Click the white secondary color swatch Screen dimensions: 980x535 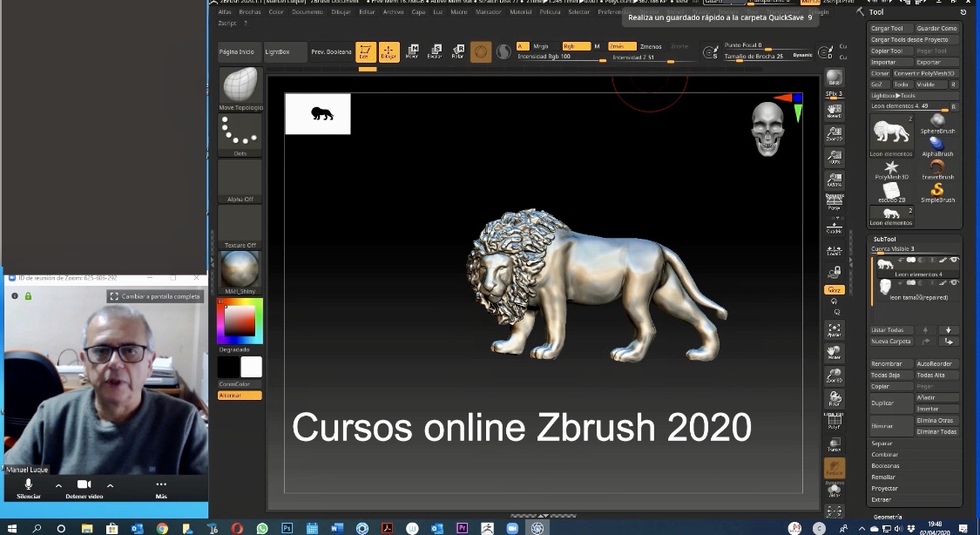(251, 367)
